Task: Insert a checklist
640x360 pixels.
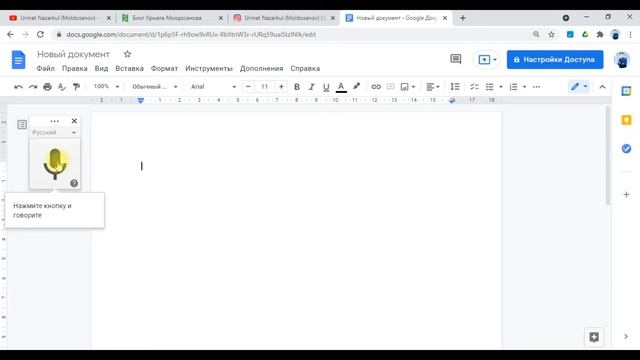Action: pos(474,87)
